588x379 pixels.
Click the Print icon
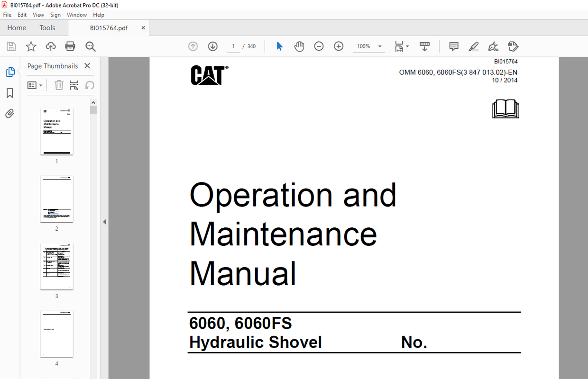pos(70,46)
